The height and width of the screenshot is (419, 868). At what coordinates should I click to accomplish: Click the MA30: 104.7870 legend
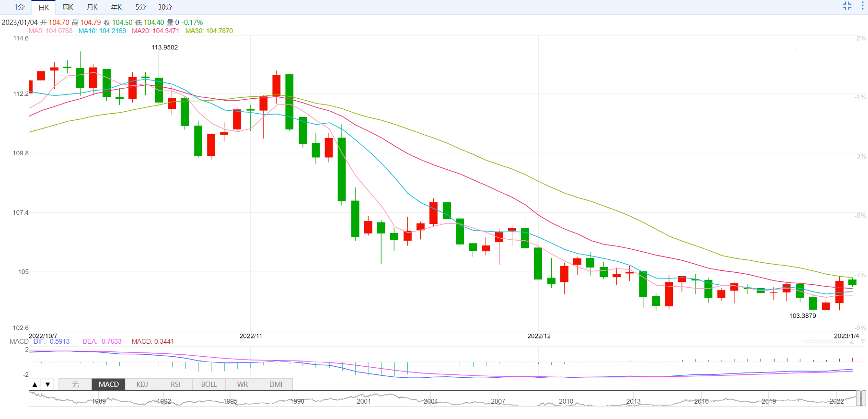209,31
